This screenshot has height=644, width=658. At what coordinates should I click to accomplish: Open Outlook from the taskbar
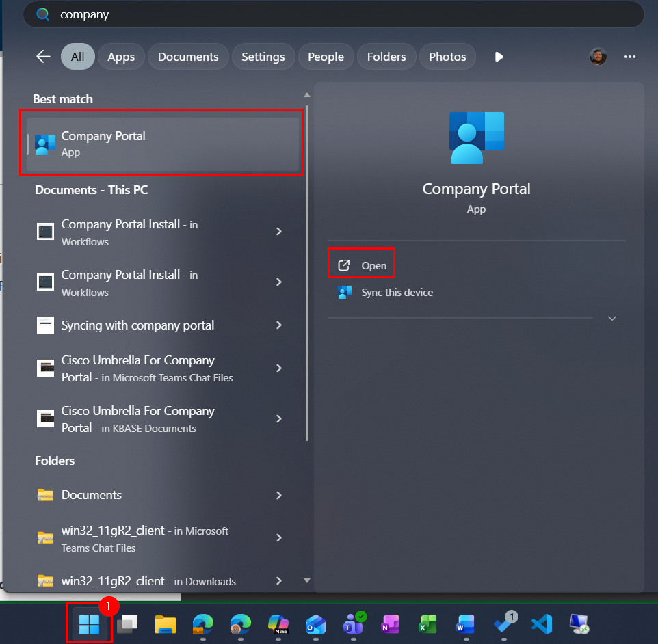click(315, 624)
